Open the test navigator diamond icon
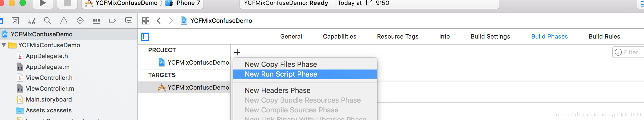 pos(80,21)
